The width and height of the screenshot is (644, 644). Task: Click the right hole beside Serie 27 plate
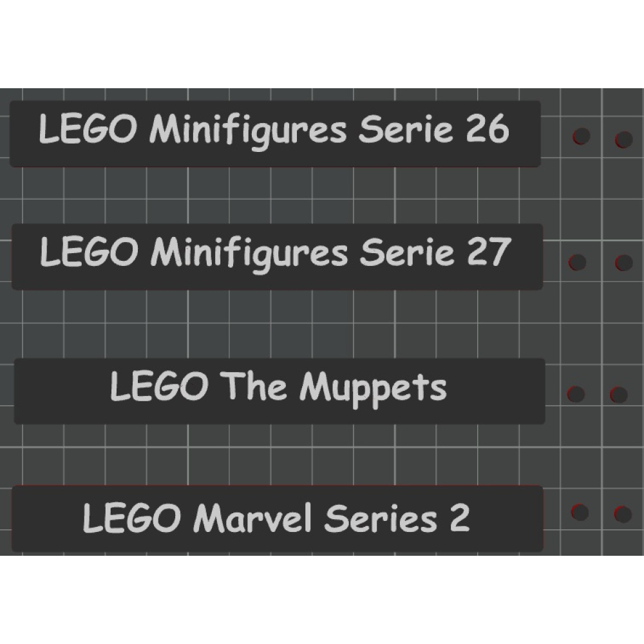coord(623,262)
